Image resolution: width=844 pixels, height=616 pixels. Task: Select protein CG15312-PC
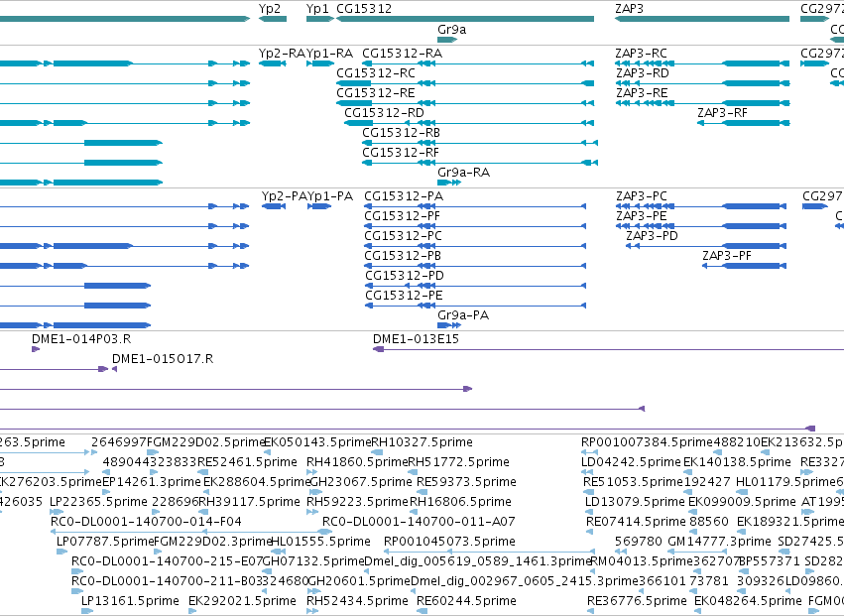pyautogui.click(x=404, y=236)
